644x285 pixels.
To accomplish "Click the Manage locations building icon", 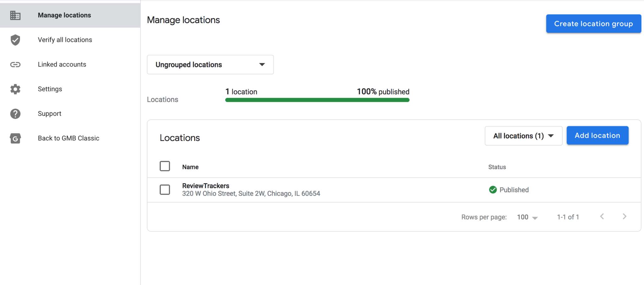I will [15, 15].
